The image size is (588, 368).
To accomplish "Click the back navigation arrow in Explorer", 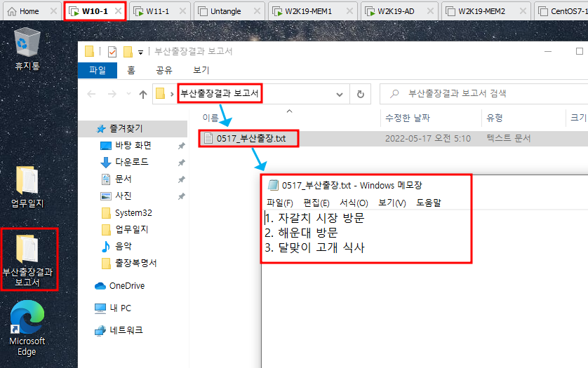I will click(x=91, y=94).
